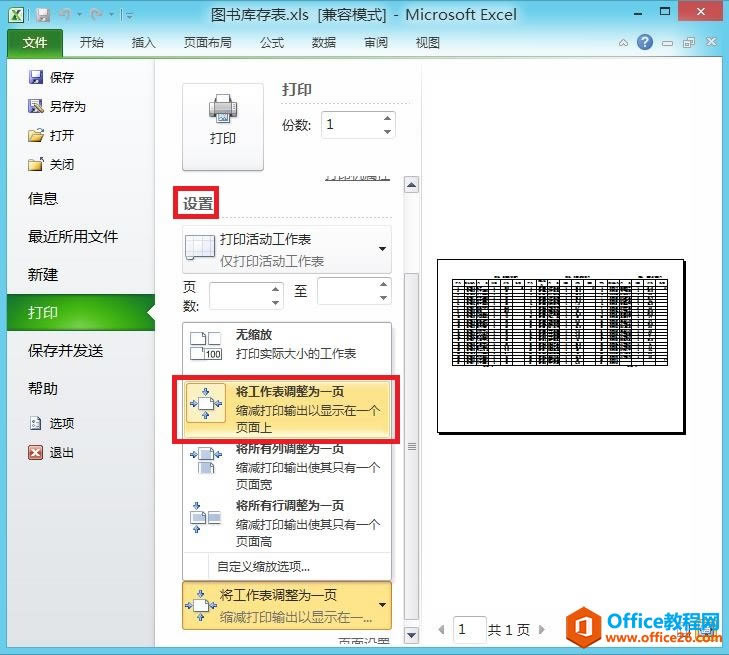Click the current page number field in preview

[x=470, y=630]
